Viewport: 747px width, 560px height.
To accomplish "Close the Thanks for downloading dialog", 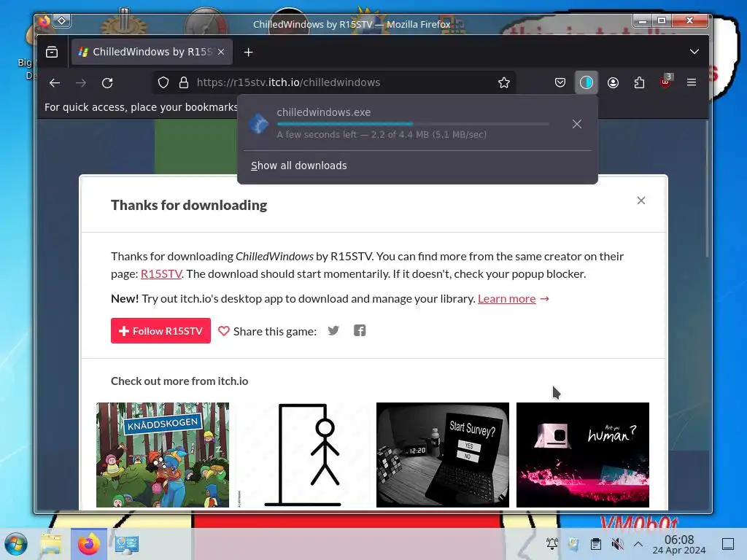I will (x=641, y=201).
